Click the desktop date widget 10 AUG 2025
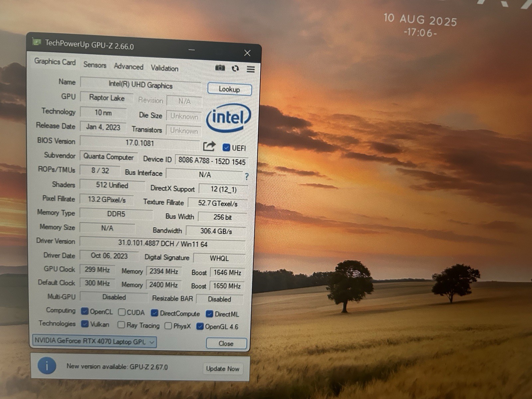The image size is (532, 399). 420,20
